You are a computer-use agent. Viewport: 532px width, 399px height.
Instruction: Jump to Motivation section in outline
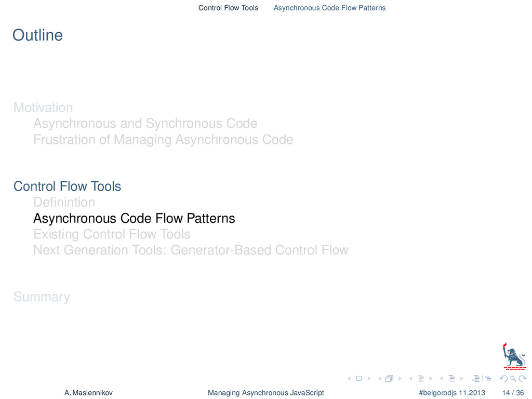pos(43,108)
